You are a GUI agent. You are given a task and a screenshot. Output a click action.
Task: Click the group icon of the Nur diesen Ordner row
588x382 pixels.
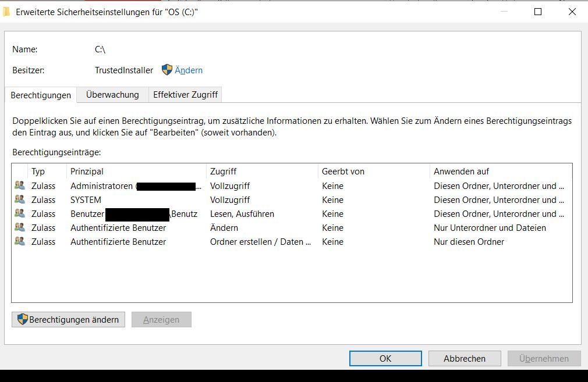pyautogui.click(x=19, y=241)
